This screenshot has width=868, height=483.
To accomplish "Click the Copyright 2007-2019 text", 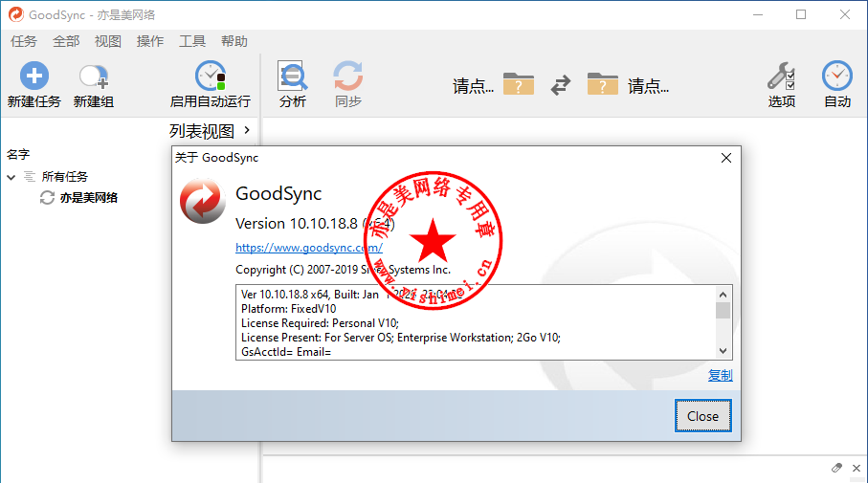I will pyautogui.click(x=343, y=270).
